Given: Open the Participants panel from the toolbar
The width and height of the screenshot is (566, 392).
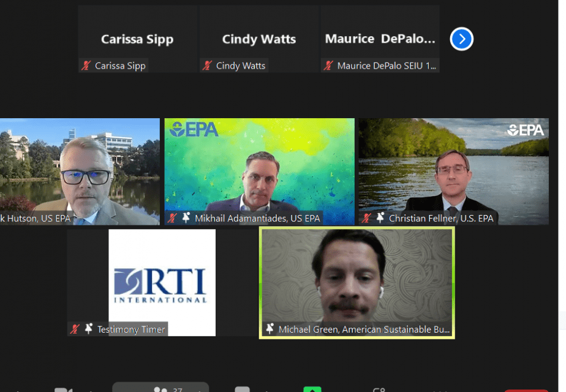Looking at the screenshot, I should tap(161, 390).
